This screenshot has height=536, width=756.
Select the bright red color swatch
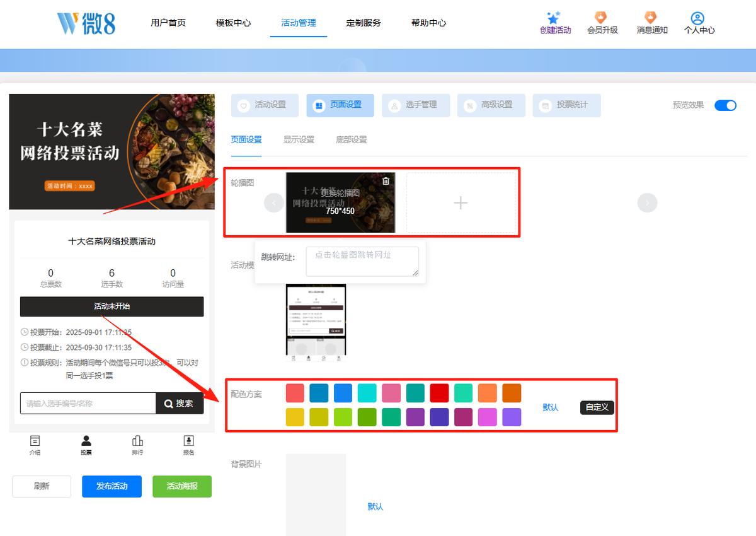click(x=439, y=393)
